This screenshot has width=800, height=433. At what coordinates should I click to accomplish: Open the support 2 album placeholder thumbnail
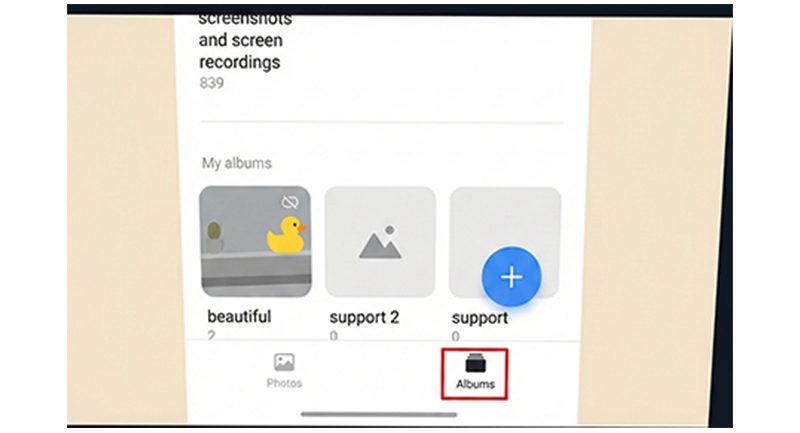pyautogui.click(x=380, y=242)
